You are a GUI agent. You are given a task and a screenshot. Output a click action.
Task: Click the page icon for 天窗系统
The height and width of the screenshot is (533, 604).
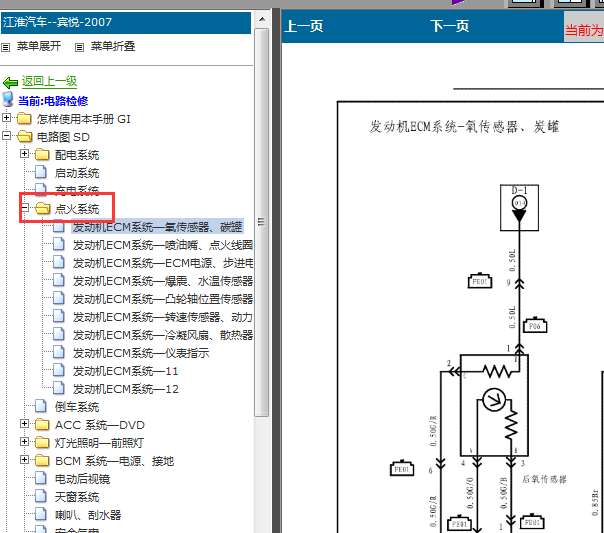pyautogui.click(x=41, y=496)
